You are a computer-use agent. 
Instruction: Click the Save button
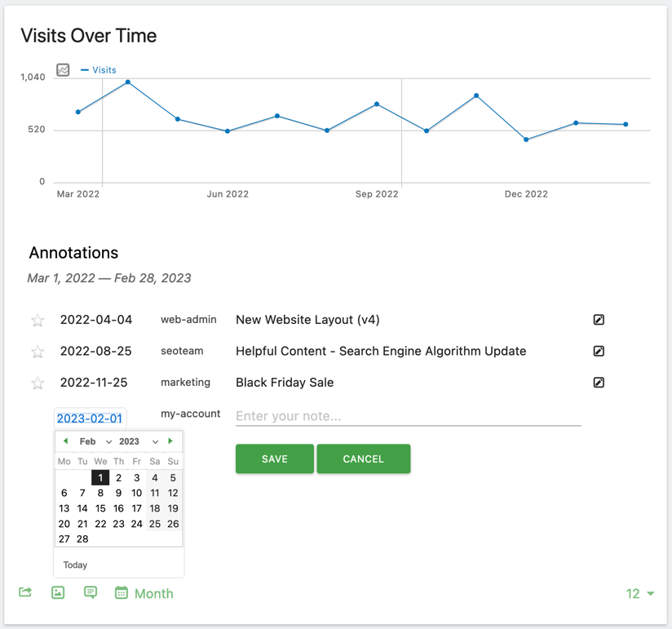[x=274, y=458]
